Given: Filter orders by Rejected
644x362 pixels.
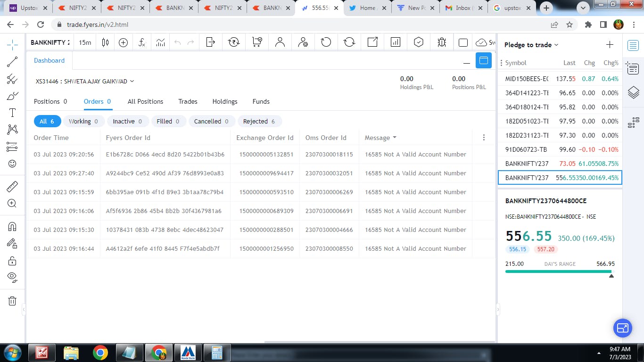Looking at the screenshot, I should pos(259,121).
